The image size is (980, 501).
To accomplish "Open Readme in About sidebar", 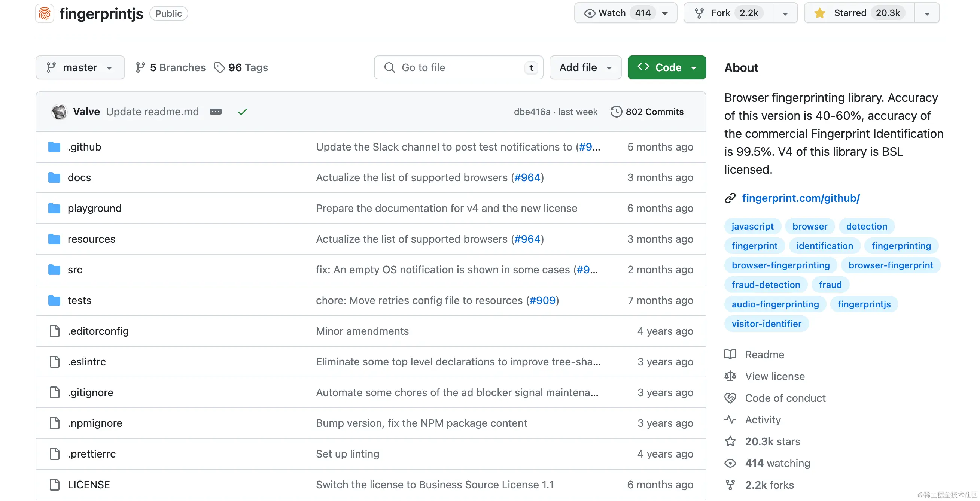I will pos(764,355).
